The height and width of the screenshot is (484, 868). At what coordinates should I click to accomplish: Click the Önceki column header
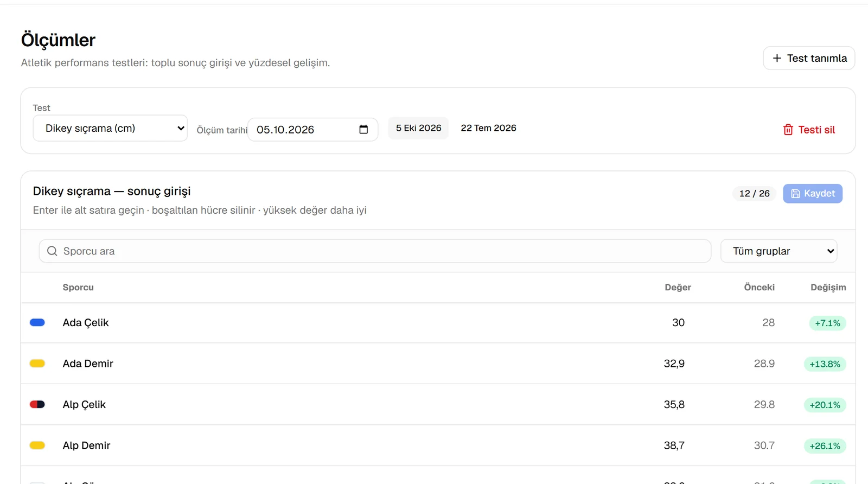759,288
